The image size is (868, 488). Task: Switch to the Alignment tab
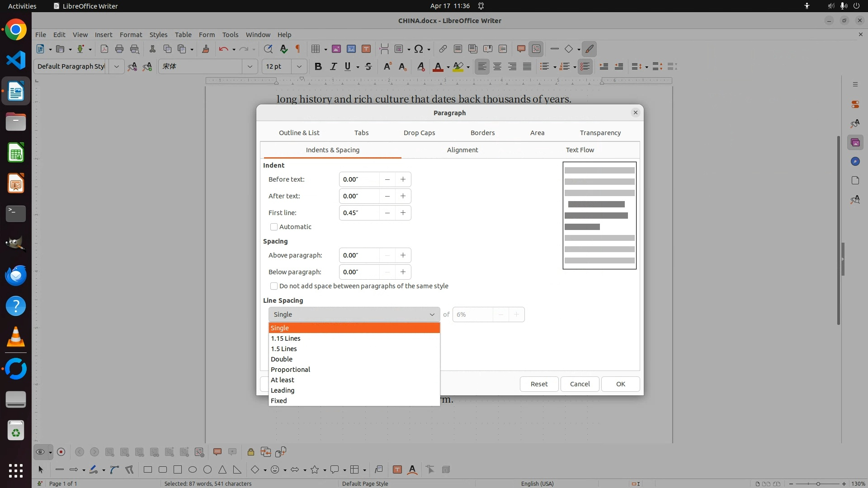(462, 150)
